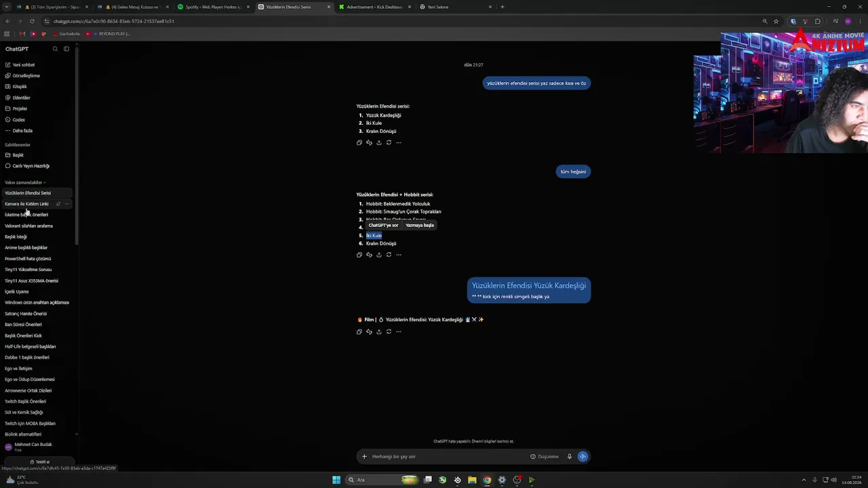
Task: Switch to Gelen Mesaj Kutusu tab
Action: tap(133, 7)
